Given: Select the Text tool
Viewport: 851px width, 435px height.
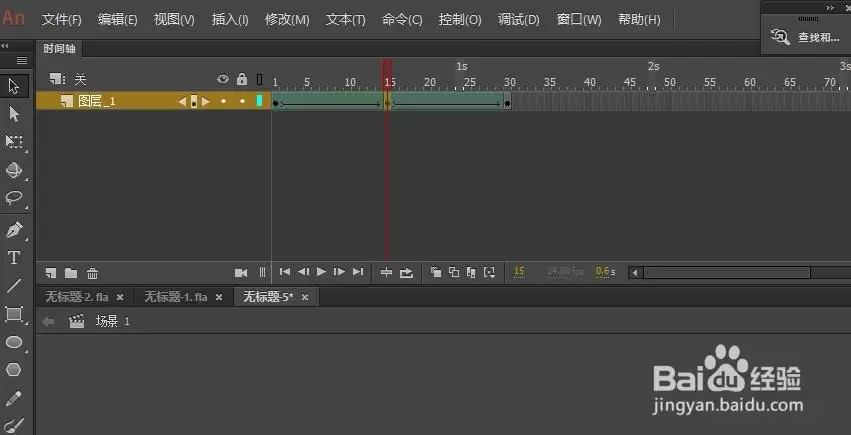Looking at the screenshot, I should (14, 258).
